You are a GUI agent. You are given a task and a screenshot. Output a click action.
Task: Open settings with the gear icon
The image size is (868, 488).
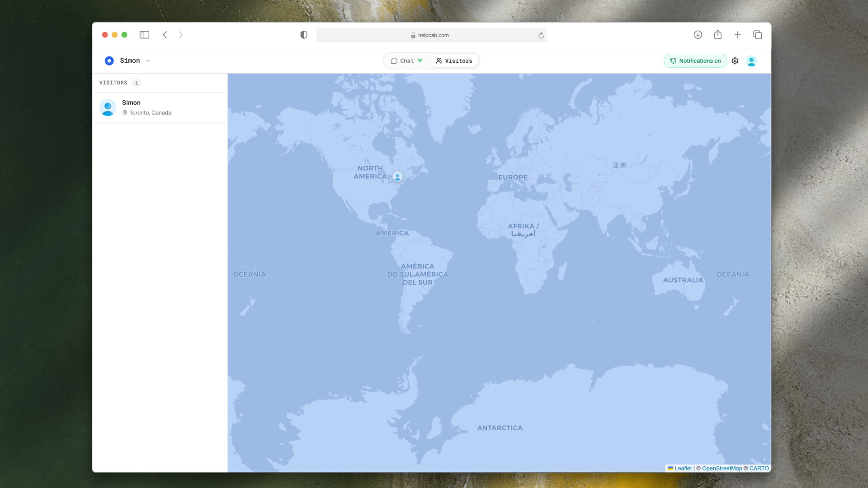(735, 61)
